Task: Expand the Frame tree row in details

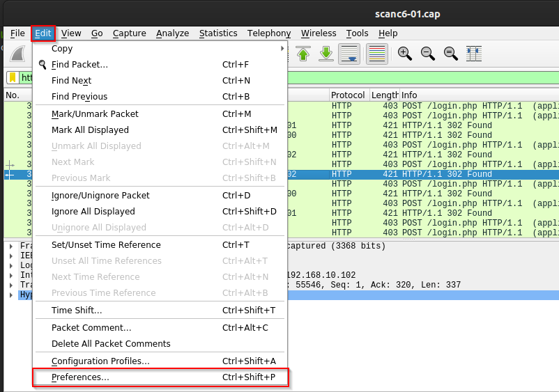Action: [10, 246]
